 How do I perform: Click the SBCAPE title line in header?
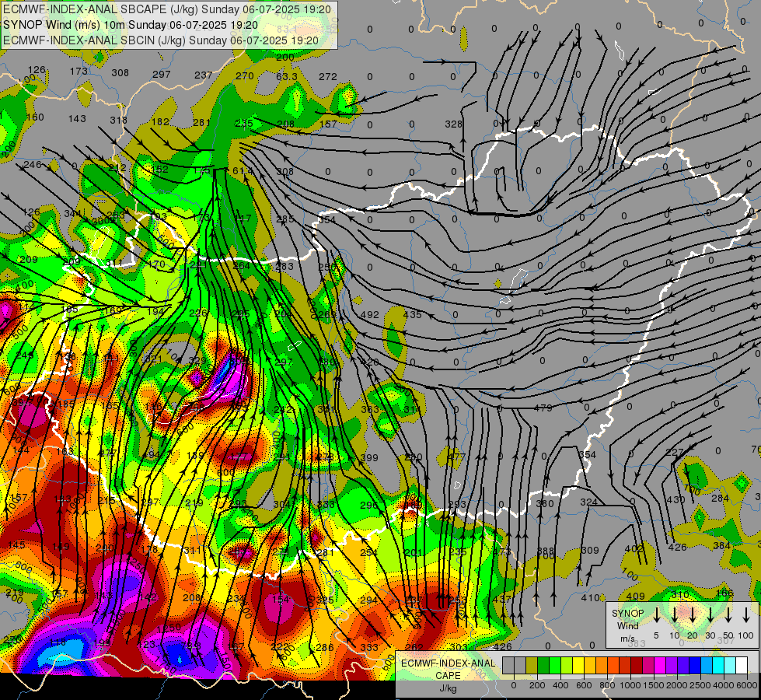point(167,9)
